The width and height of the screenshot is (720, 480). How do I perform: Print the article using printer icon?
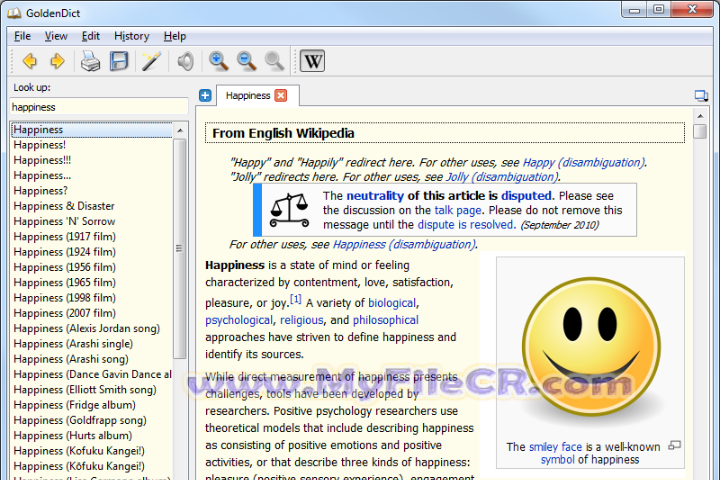[90, 61]
